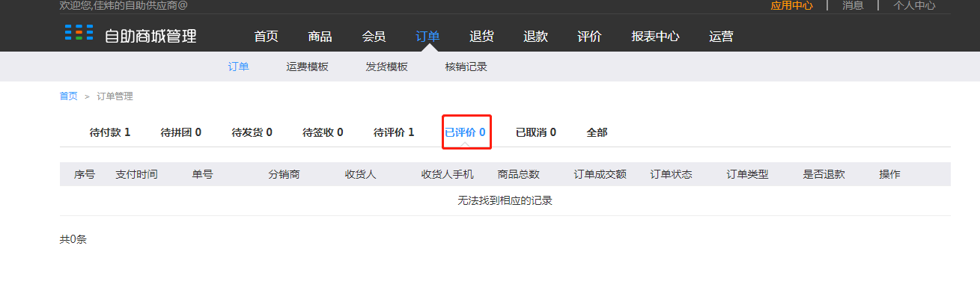
Task: Switch to the 待签收 0 tab
Action: pyautogui.click(x=323, y=132)
